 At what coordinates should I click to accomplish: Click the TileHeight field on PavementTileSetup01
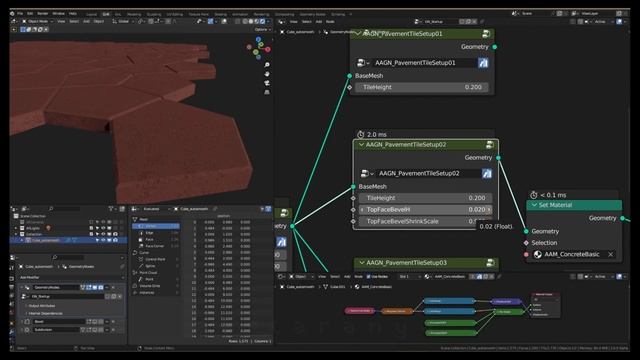pyautogui.click(x=421, y=87)
